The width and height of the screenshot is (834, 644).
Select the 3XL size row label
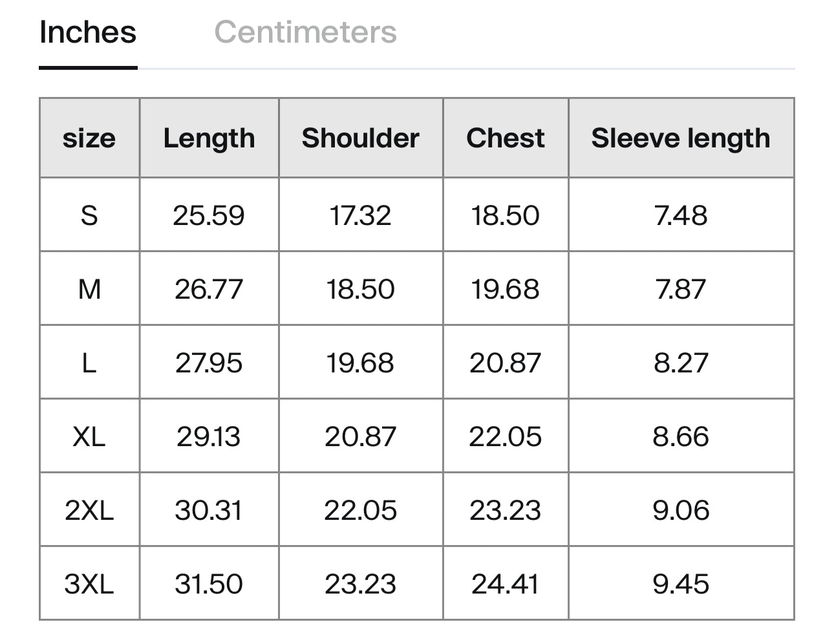pyautogui.click(x=89, y=584)
